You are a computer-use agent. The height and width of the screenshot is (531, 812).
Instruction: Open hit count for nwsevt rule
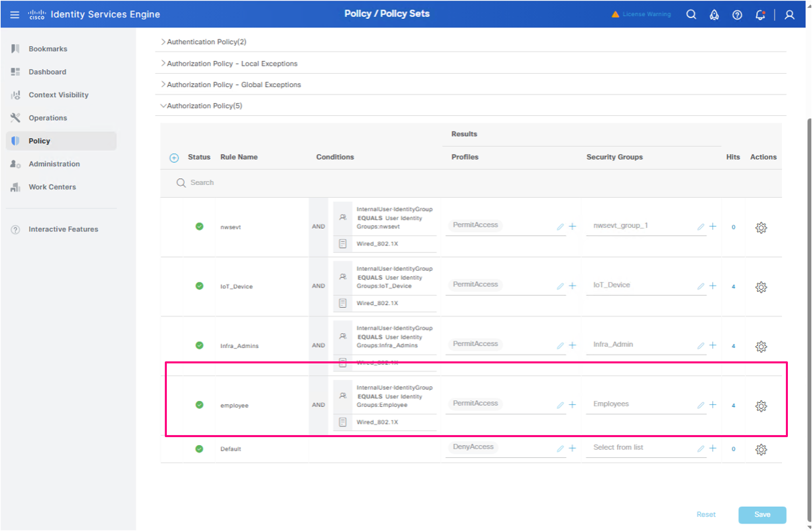pos(733,227)
